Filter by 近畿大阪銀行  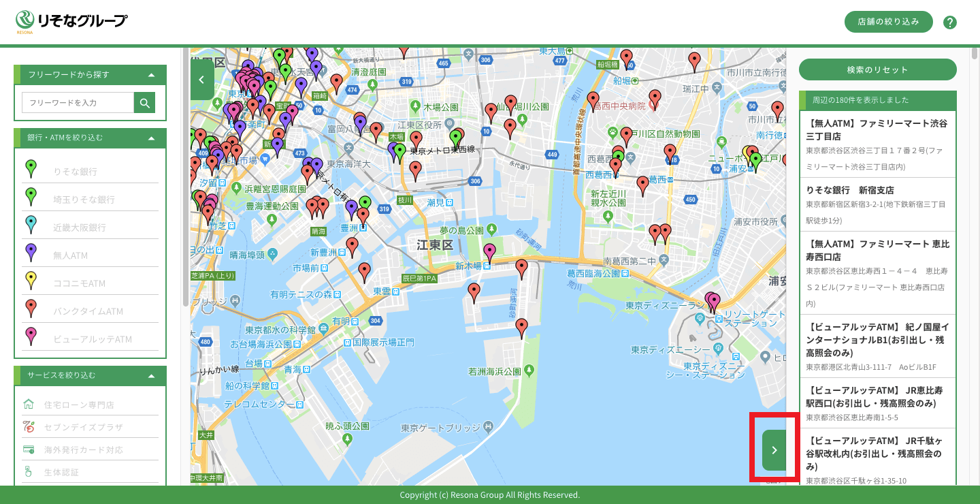tap(90, 227)
